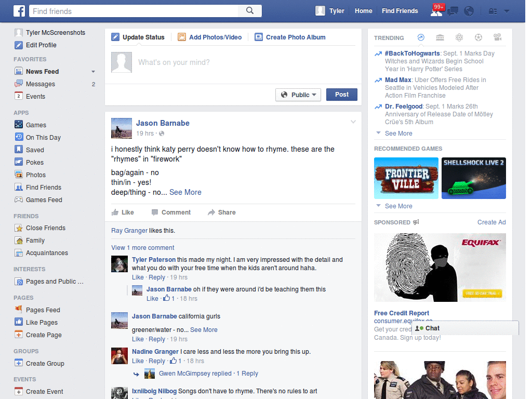Select Science and Technology trending icon
Screen dimensions: 532x399
click(x=459, y=37)
